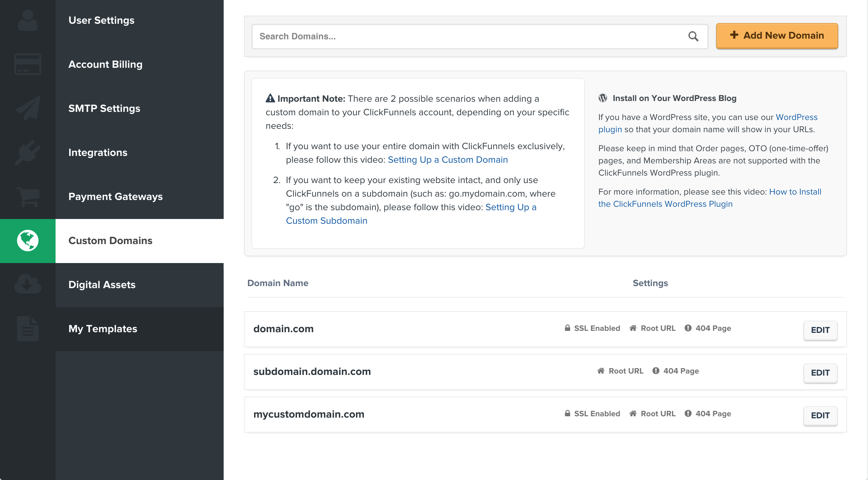The image size is (868, 480).
Task: Edit the mycustomdomain.com entry
Action: [820, 416]
